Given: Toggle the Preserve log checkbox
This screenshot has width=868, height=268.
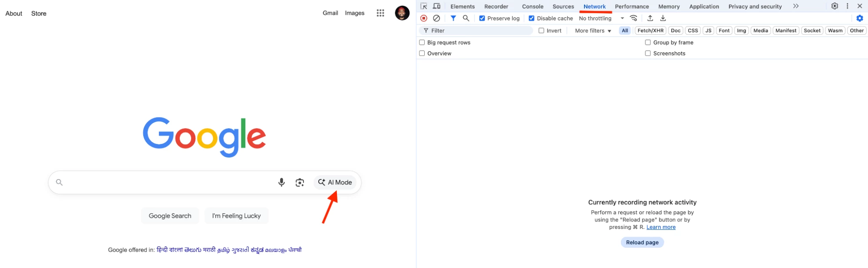Looking at the screenshot, I should (482, 18).
